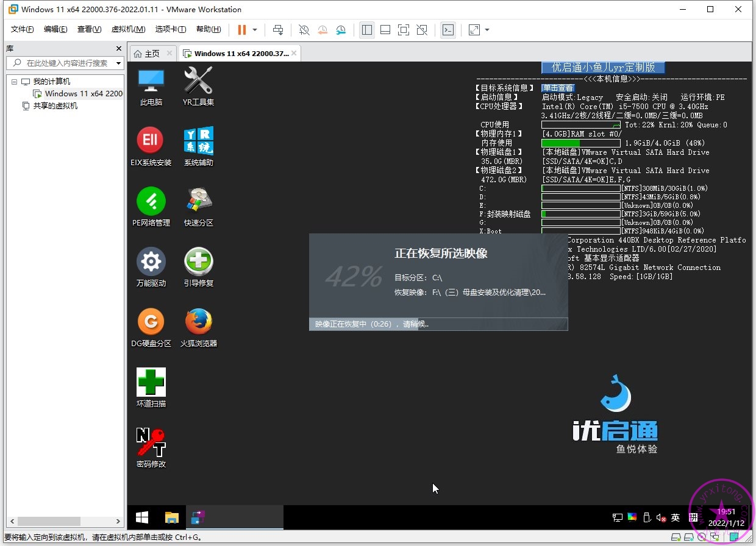Screen dimensions: 756x546
Task: Toggle the library sidebar view icon
Action: click(x=367, y=29)
